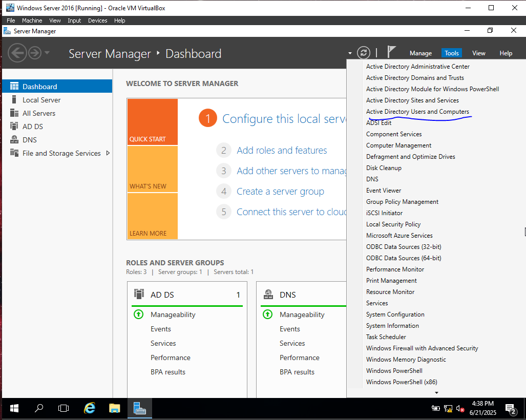The width and height of the screenshot is (526, 420).
Task: Expand File and Storage Services arrow
Action: [x=108, y=153]
